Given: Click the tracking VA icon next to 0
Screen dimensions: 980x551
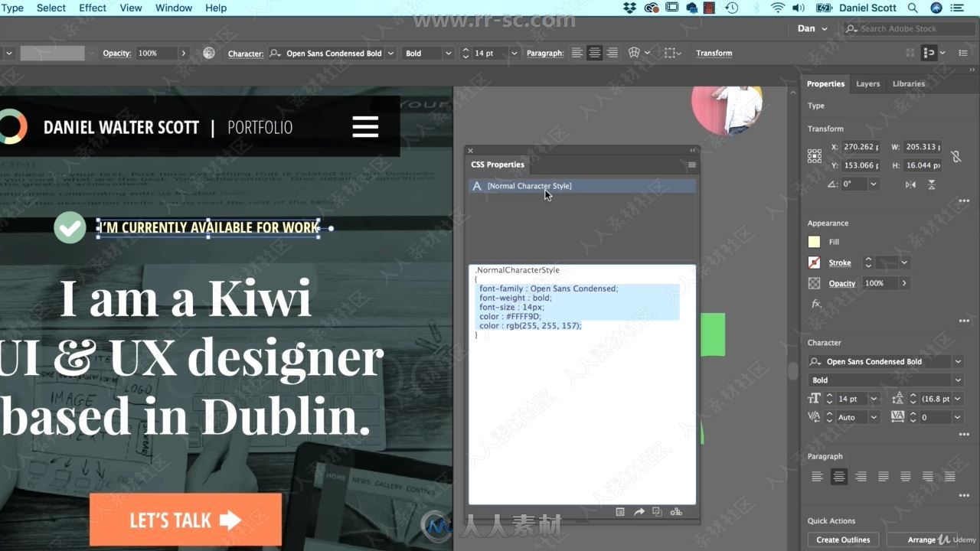Looking at the screenshot, I should pyautogui.click(x=898, y=417).
